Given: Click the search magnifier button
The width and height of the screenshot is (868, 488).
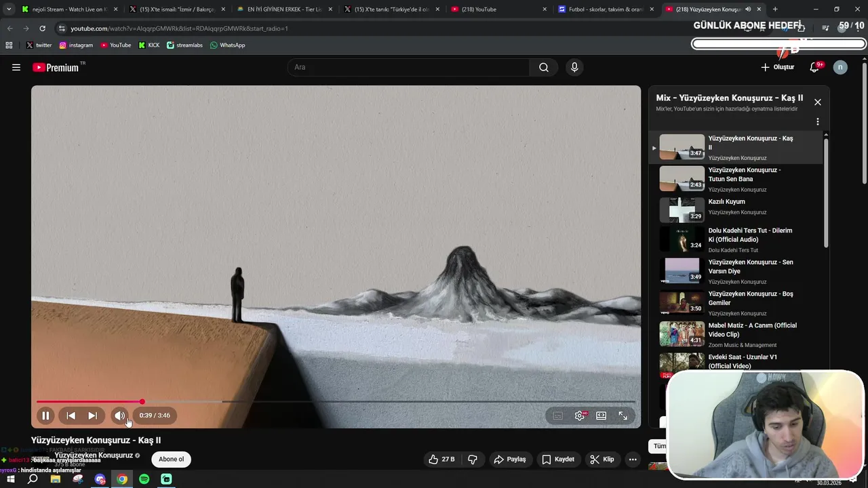Looking at the screenshot, I should click(x=544, y=67).
